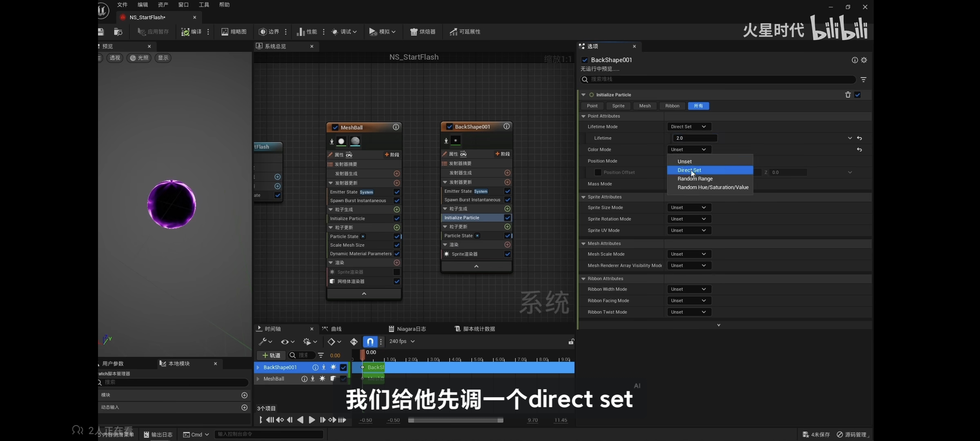Click the add track (轨道) button
This screenshot has height=441, width=980.
pyautogui.click(x=271, y=355)
